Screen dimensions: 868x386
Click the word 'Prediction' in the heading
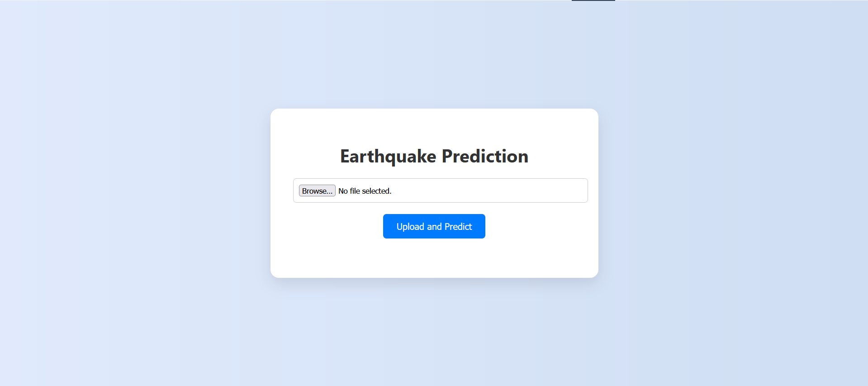click(x=485, y=156)
